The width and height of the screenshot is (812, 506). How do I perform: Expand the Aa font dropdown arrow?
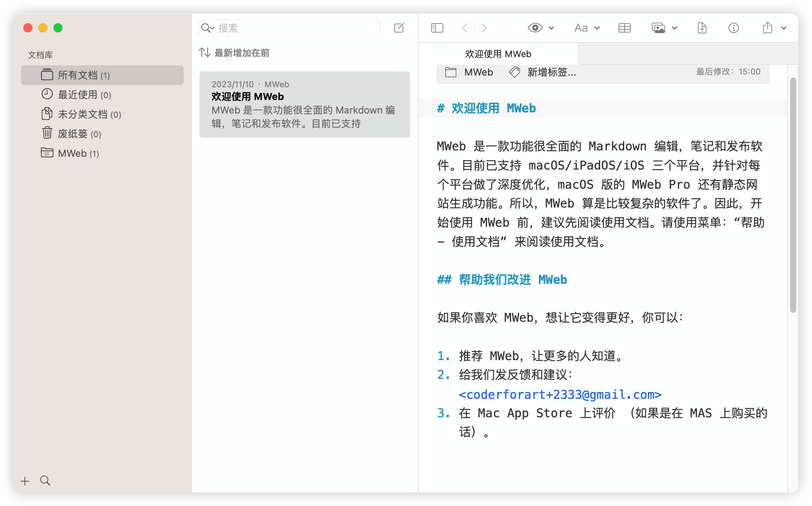click(x=597, y=28)
